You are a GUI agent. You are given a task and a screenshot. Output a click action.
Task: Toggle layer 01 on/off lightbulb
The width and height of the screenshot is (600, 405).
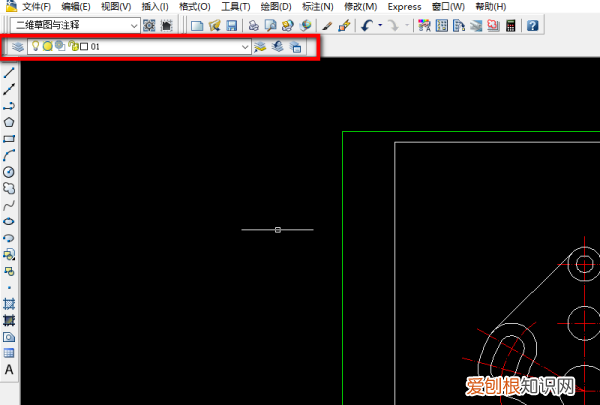(36, 46)
